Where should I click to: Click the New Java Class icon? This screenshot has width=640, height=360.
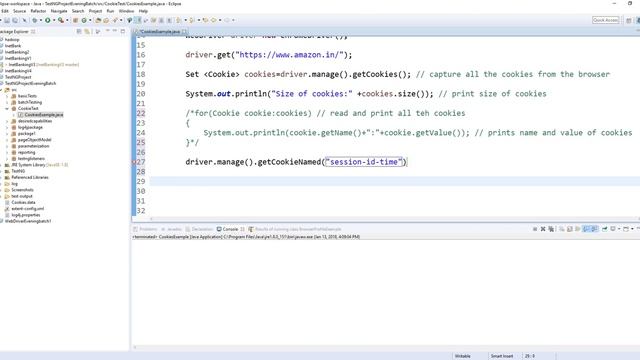coord(84,20)
